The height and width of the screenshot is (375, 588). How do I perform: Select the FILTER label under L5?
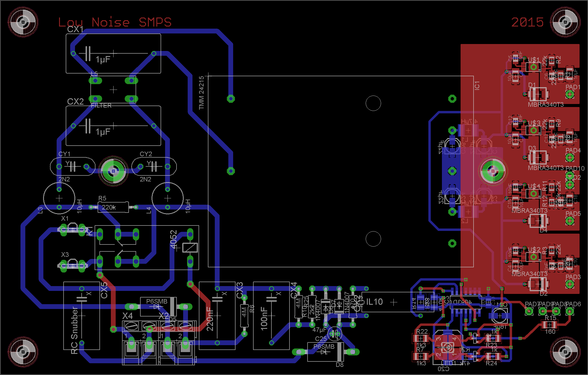point(101,106)
